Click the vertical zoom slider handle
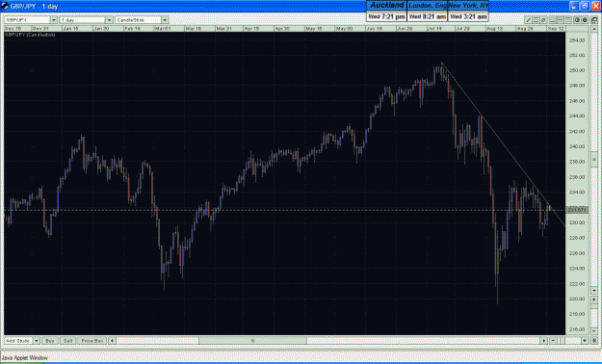Image resolution: width=602 pixels, height=364 pixels. (594, 306)
